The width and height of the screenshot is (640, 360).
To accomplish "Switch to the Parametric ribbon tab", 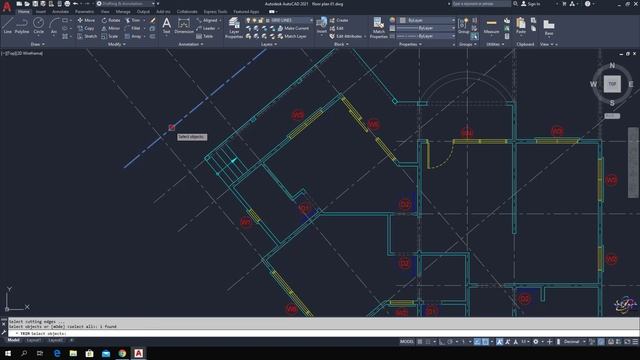I will [84, 12].
